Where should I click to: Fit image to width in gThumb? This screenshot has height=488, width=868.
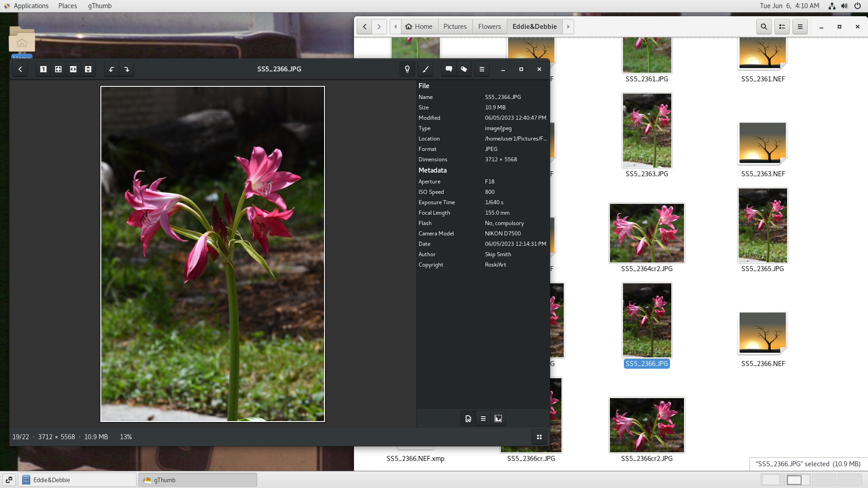coord(73,69)
